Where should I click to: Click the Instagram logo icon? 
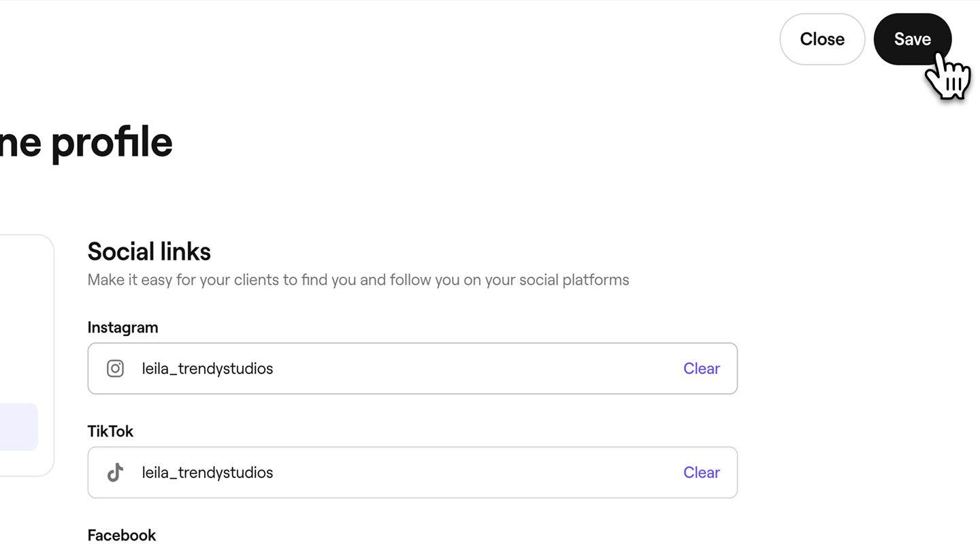(x=115, y=369)
